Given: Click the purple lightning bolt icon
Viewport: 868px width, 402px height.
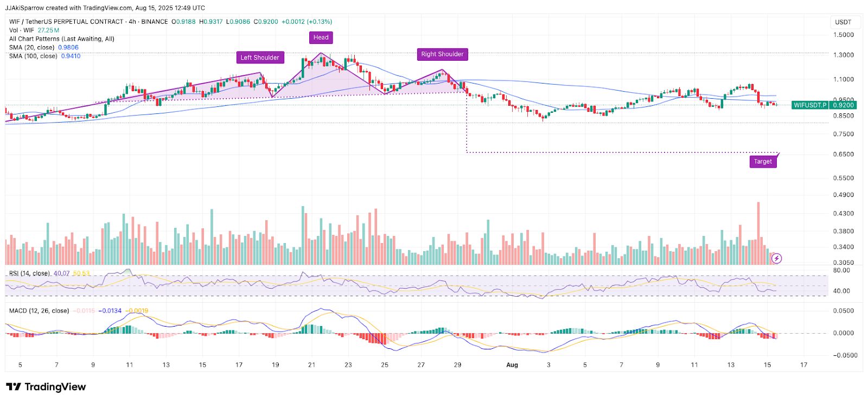Looking at the screenshot, I should [x=776, y=259].
